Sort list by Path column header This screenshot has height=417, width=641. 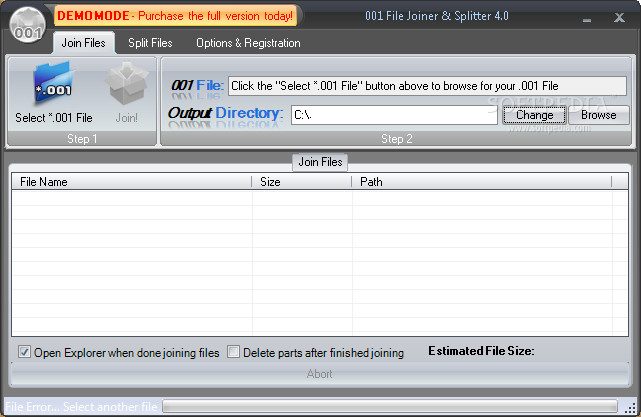482,182
